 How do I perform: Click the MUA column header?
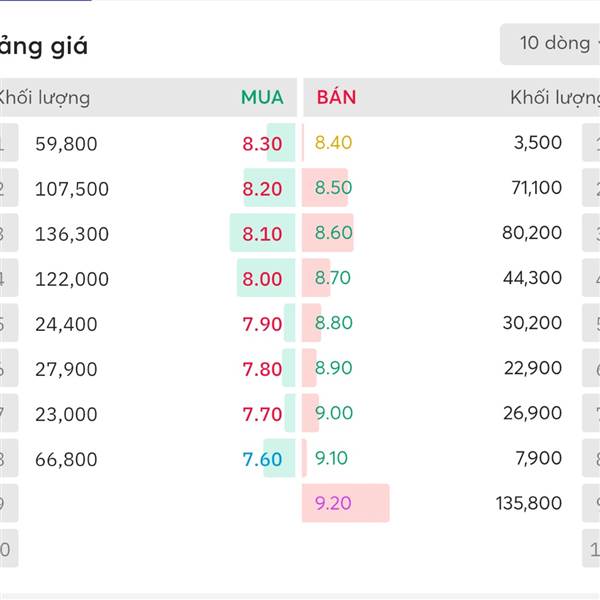[262, 97]
